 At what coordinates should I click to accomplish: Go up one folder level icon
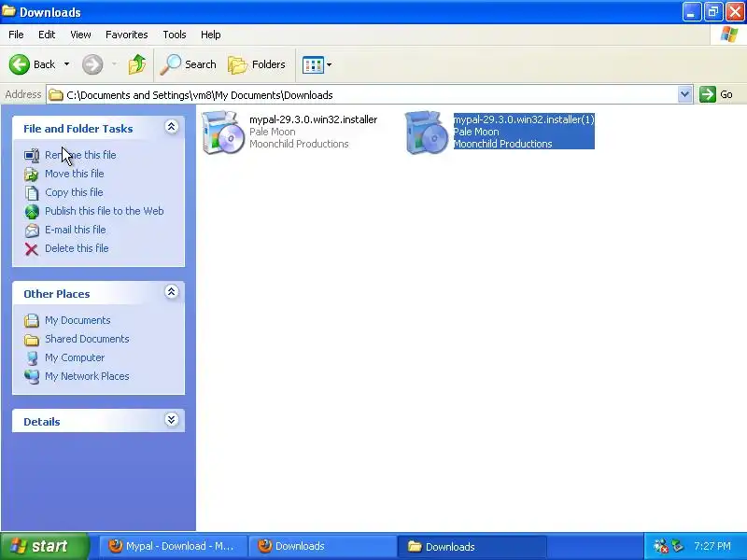tap(137, 64)
